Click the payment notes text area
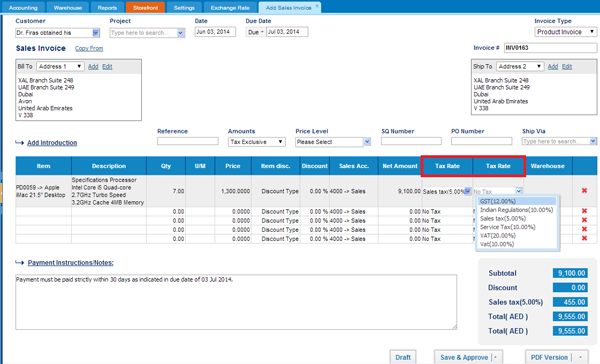Image resolution: width=600 pixels, height=364 pixels. (236, 302)
